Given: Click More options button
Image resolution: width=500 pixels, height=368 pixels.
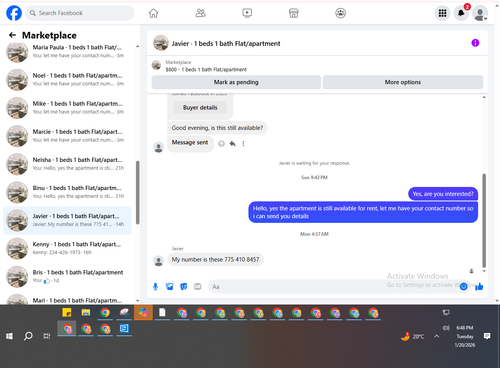Looking at the screenshot, I should (x=403, y=82).
